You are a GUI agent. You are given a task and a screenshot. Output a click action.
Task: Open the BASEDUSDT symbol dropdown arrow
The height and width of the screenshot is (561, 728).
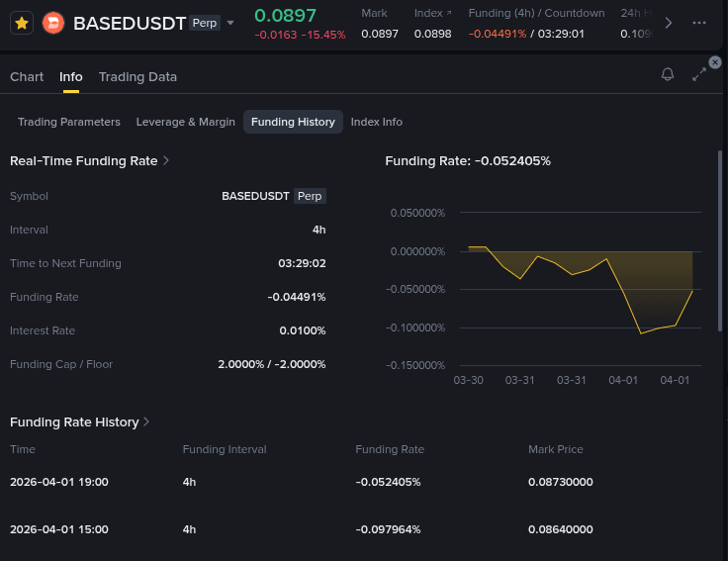[230, 23]
